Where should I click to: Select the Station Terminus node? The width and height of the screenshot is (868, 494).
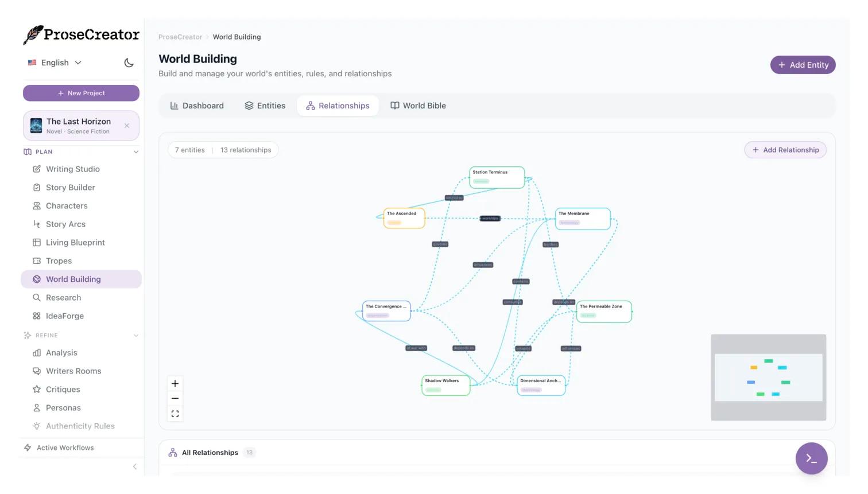(497, 177)
